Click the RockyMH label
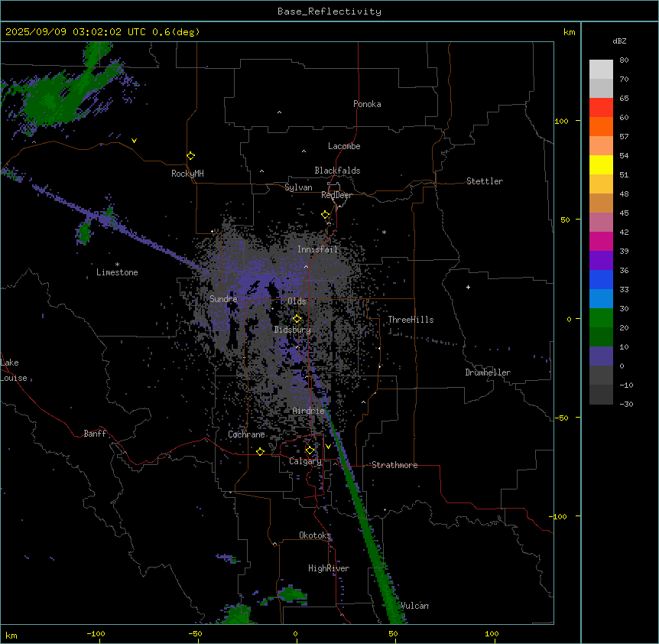Viewport: 659px width, 644px height. [x=187, y=174]
